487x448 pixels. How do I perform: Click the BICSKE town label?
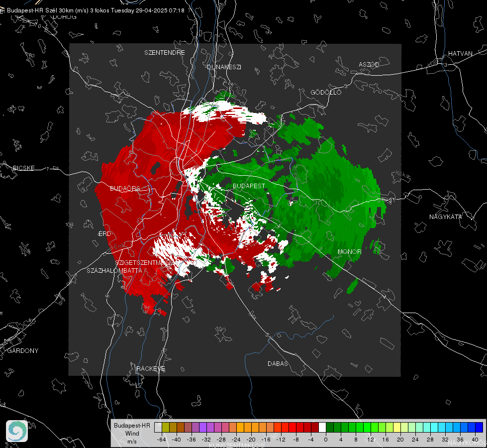tap(23, 168)
